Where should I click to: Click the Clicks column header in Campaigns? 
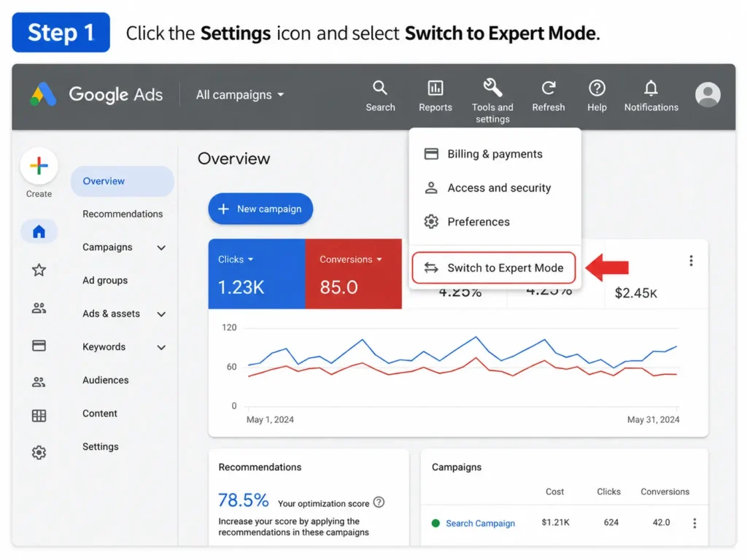(608, 491)
